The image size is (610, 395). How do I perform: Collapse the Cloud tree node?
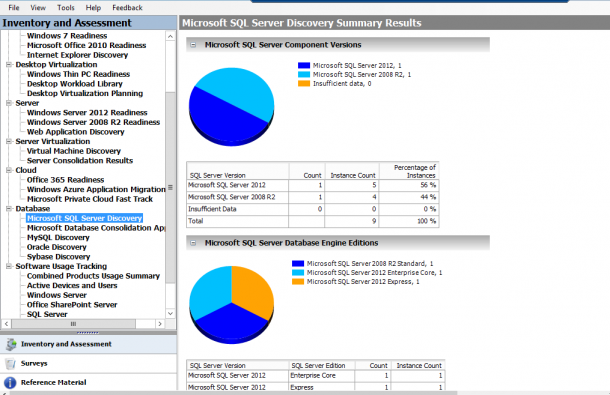pyautogui.click(x=9, y=170)
